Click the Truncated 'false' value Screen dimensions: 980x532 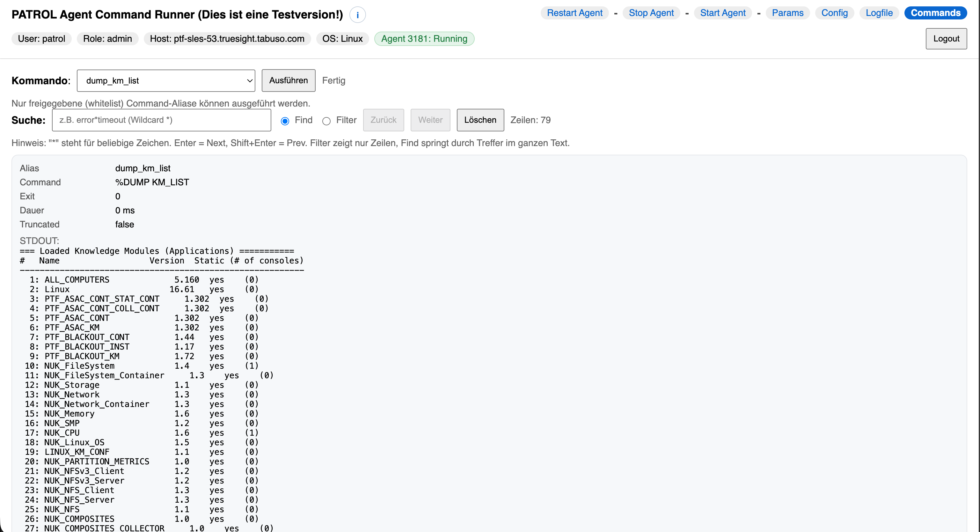(x=125, y=224)
